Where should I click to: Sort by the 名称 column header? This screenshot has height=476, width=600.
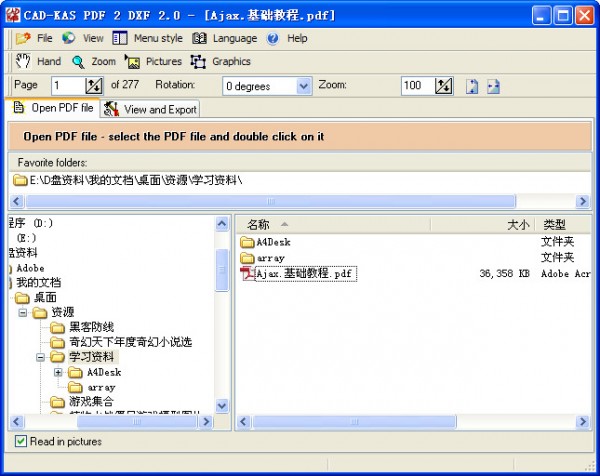[x=333, y=225]
